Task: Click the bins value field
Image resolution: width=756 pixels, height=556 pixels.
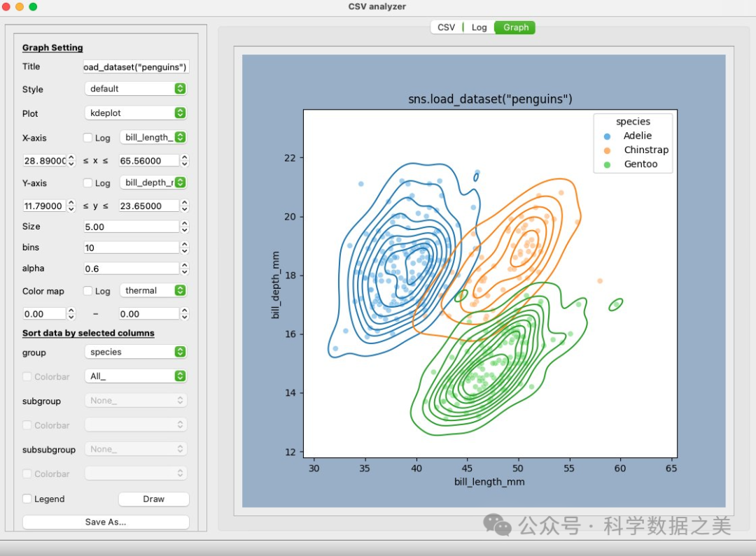Action: click(x=131, y=248)
